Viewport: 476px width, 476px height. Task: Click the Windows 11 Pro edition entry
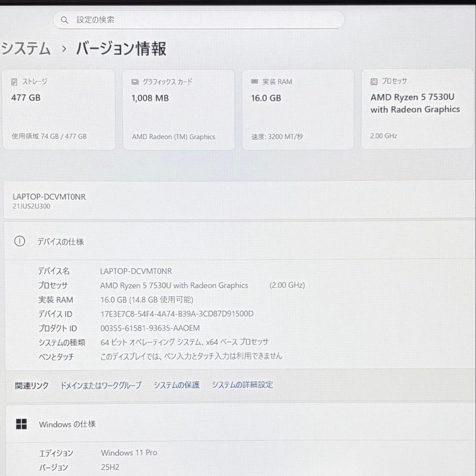point(129,453)
